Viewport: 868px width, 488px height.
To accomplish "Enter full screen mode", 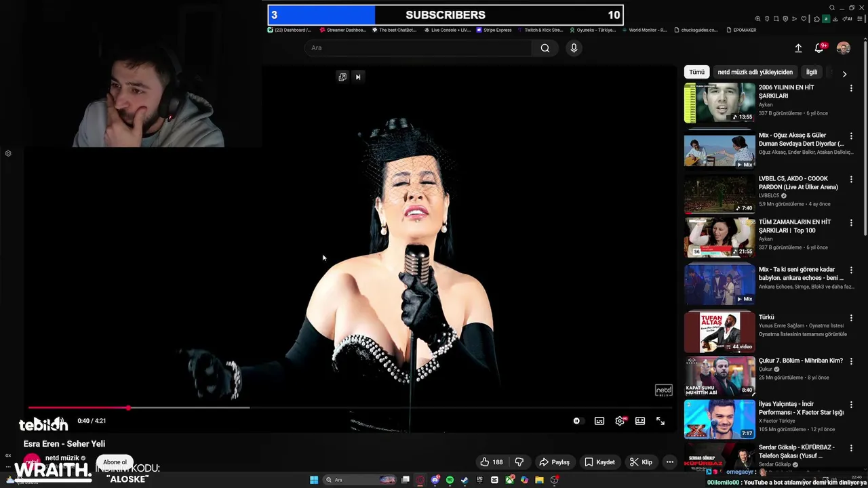I will tap(660, 421).
